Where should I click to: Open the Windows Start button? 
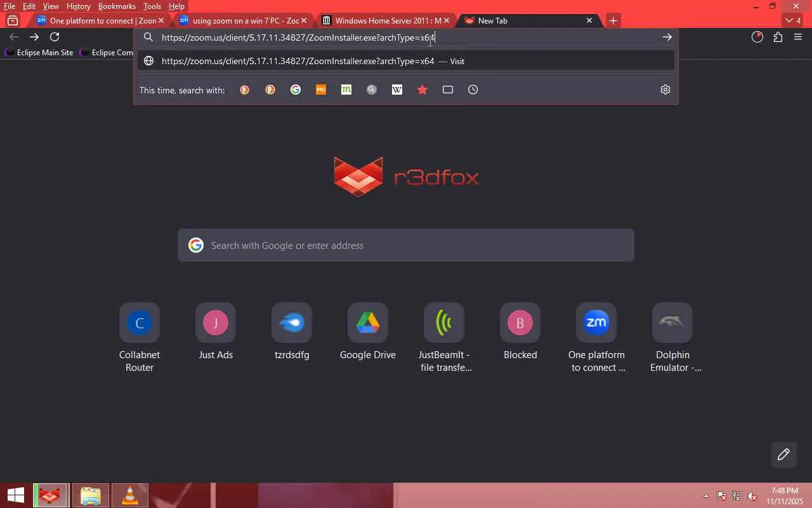click(x=15, y=495)
